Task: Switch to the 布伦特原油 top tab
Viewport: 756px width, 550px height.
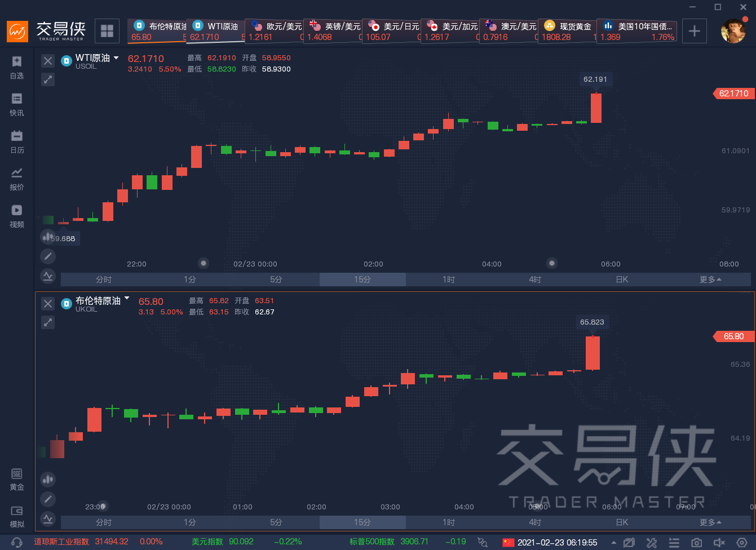Action: [157, 31]
